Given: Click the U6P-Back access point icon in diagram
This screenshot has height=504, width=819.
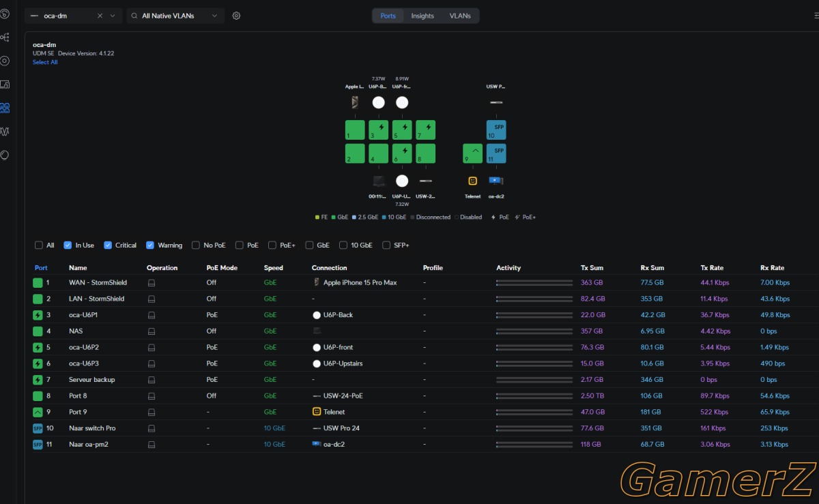Looking at the screenshot, I should (x=379, y=102).
